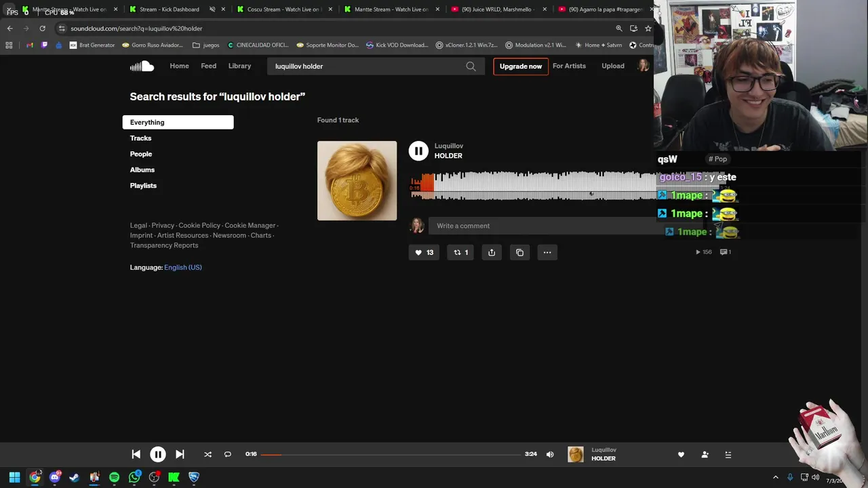Copy link of the HOLDER track

click(519, 253)
